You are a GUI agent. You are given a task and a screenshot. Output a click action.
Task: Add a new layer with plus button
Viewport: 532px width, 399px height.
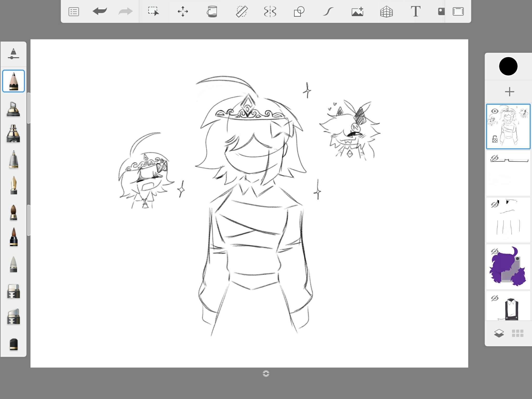coord(509,92)
